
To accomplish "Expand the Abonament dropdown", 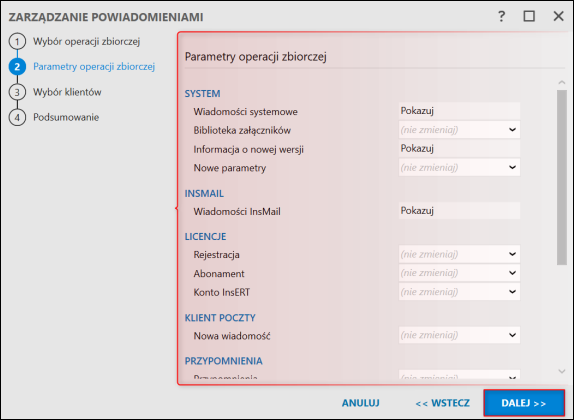I will coord(459,273).
